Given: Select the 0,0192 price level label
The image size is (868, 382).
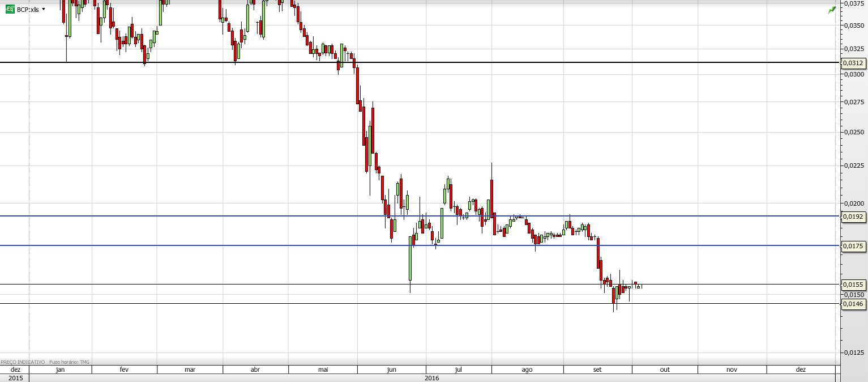Looking at the screenshot, I should (854, 217).
